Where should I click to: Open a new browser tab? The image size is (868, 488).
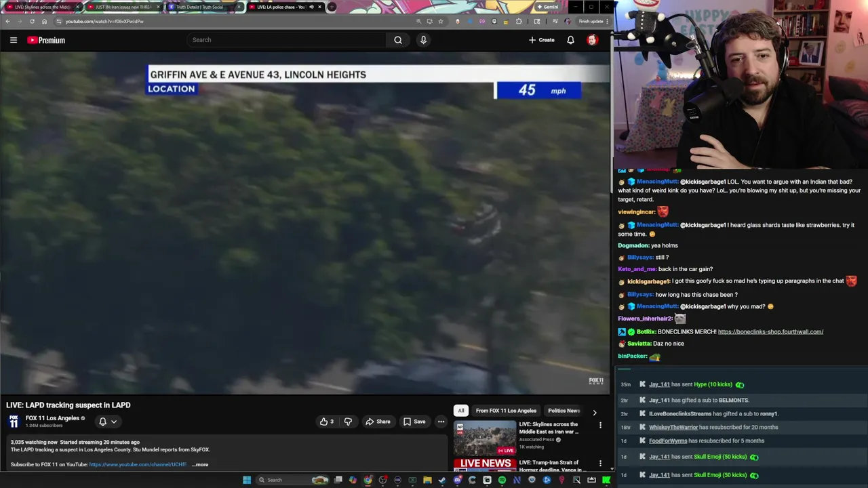point(332,7)
